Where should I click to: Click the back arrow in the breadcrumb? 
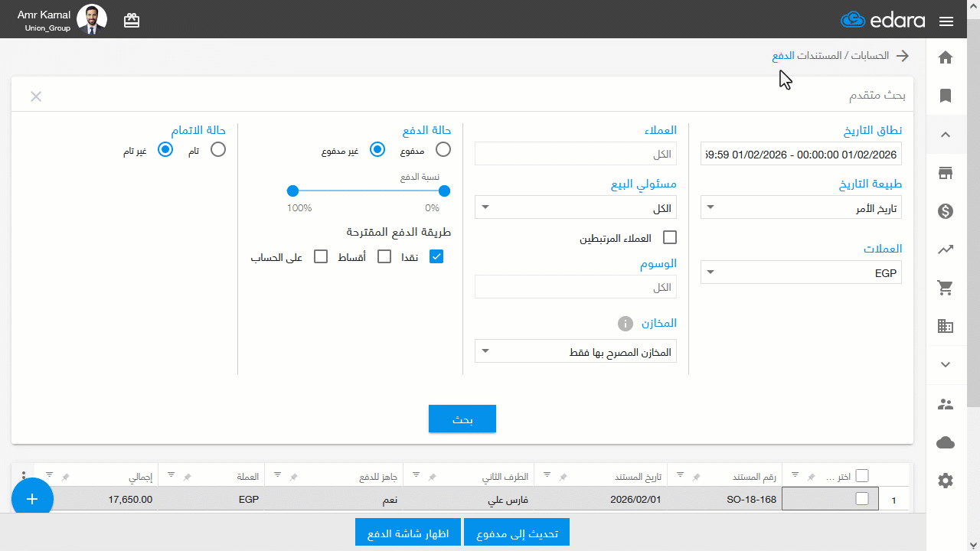click(x=903, y=56)
